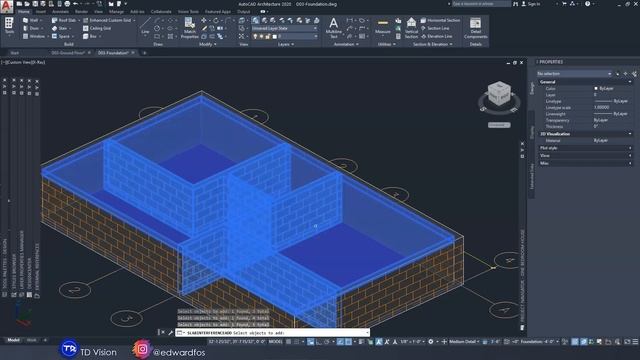640x360 pixels.
Task: Click Match Properties tool
Action: (189, 28)
